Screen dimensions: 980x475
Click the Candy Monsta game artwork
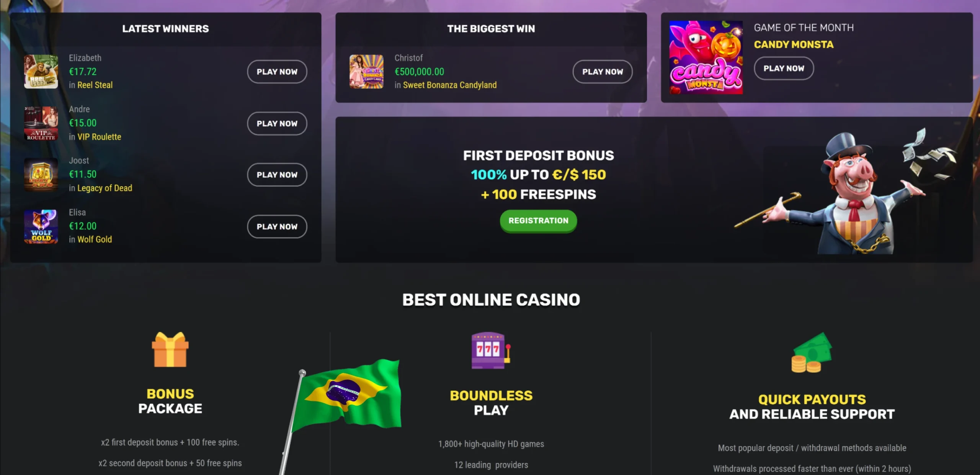coord(706,57)
